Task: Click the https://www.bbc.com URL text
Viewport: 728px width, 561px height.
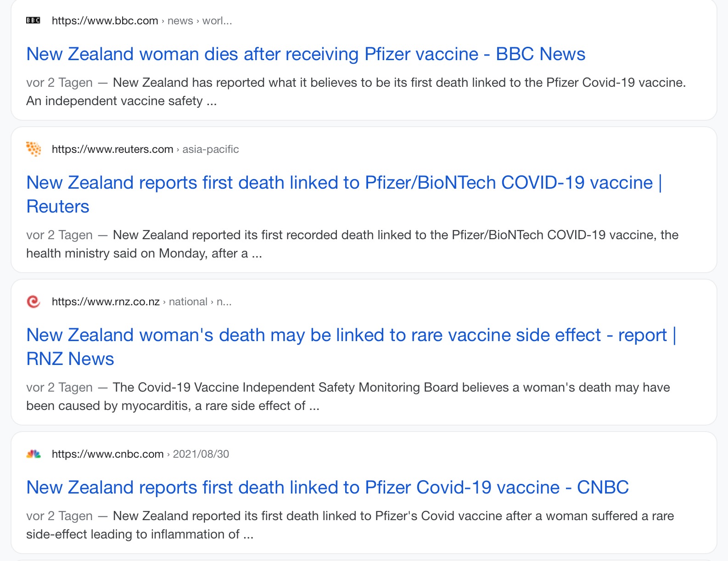Action: [105, 21]
